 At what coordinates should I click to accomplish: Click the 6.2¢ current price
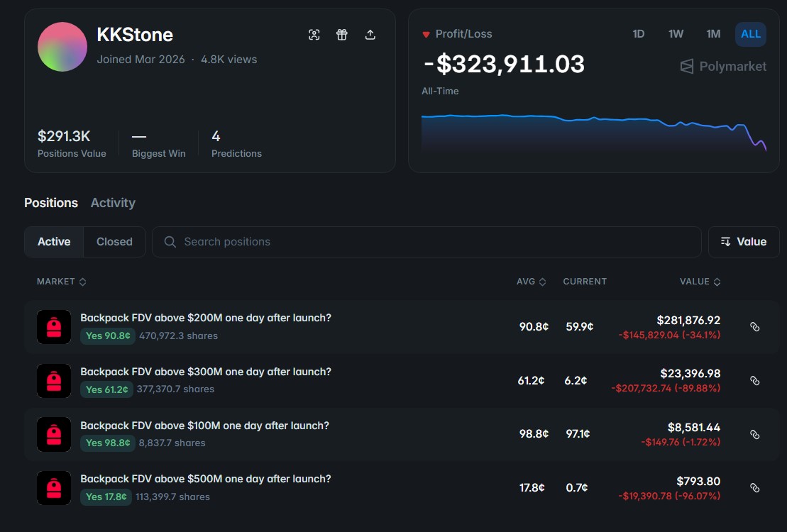576,381
